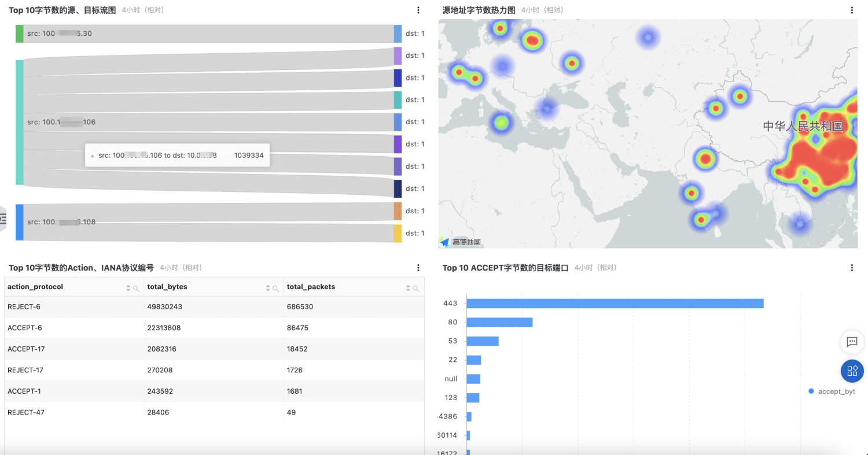Toggle the accept_byt legend series

pos(832,391)
